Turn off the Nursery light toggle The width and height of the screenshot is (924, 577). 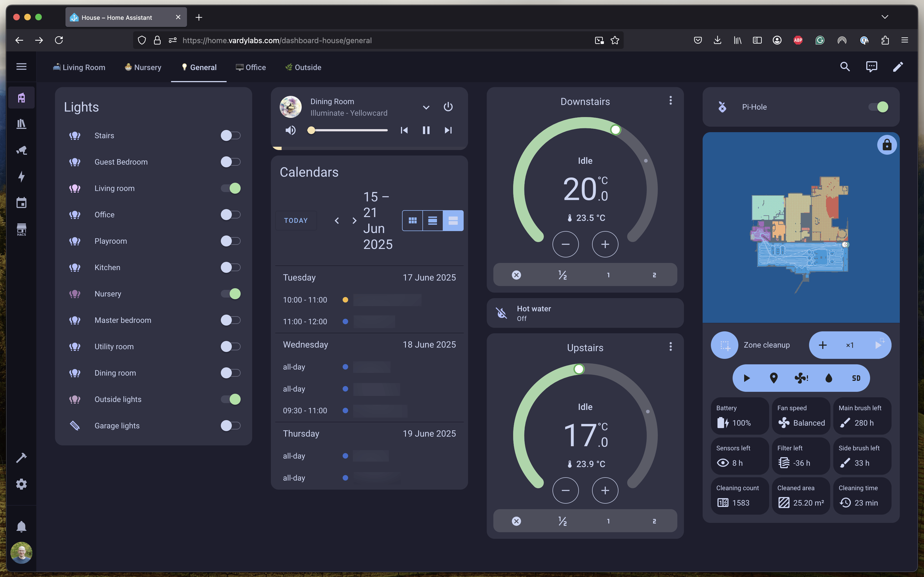pyautogui.click(x=230, y=294)
